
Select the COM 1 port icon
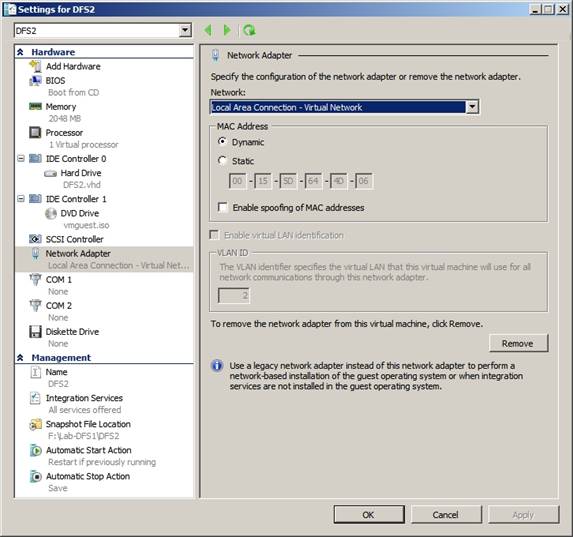pos(35,280)
